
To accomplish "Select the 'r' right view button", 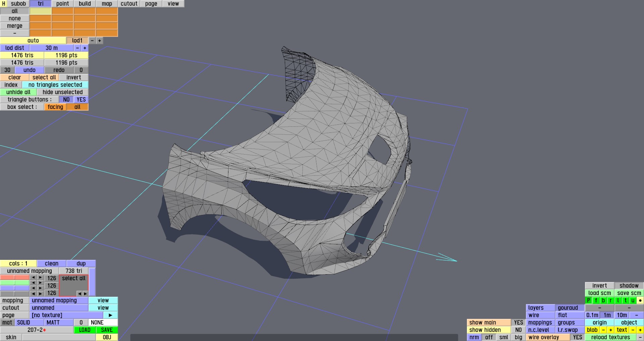I will (611, 300).
